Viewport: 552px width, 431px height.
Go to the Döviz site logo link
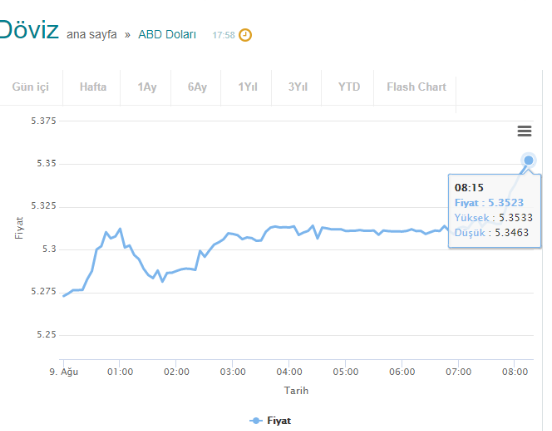pyautogui.click(x=29, y=30)
